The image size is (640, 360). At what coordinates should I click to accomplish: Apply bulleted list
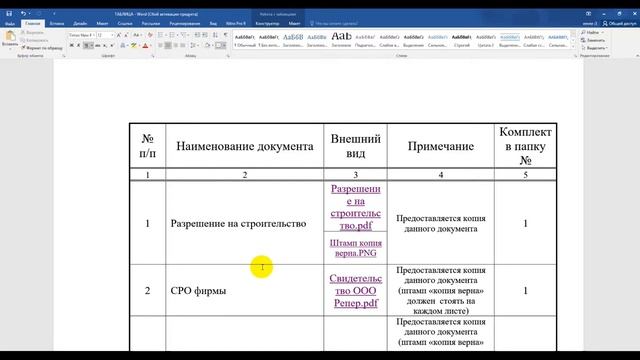click(x=160, y=35)
